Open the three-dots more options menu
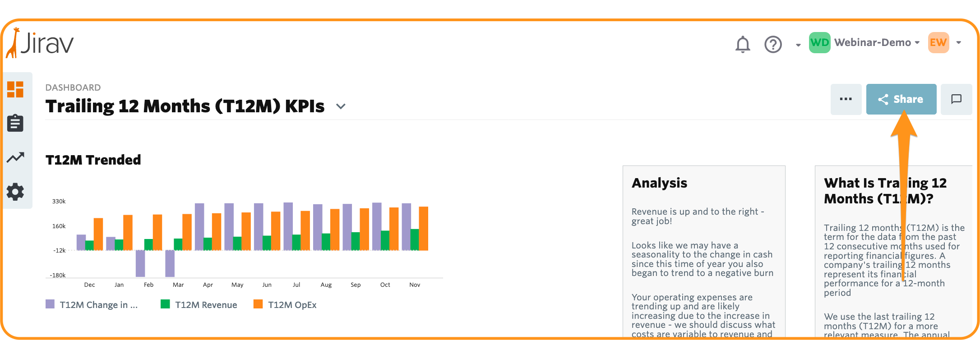This screenshot has height=340, width=980. [x=846, y=99]
